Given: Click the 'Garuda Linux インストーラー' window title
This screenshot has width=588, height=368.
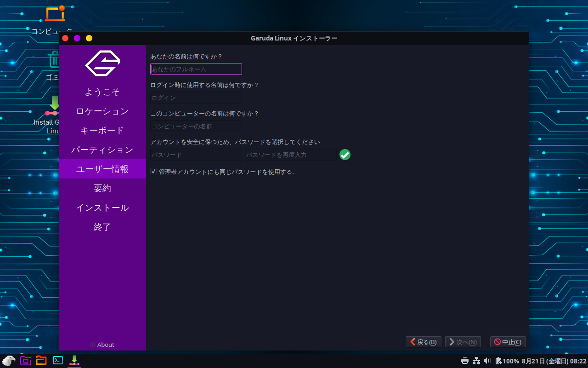Looking at the screenshot, I should (x=294, y=38).
